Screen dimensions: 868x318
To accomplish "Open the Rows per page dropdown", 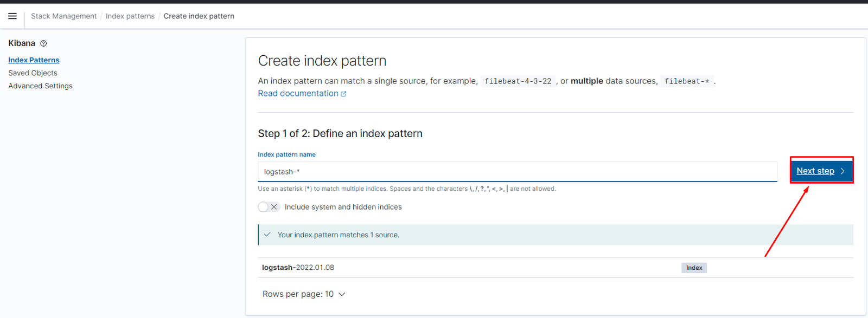I will click(304, 294).
